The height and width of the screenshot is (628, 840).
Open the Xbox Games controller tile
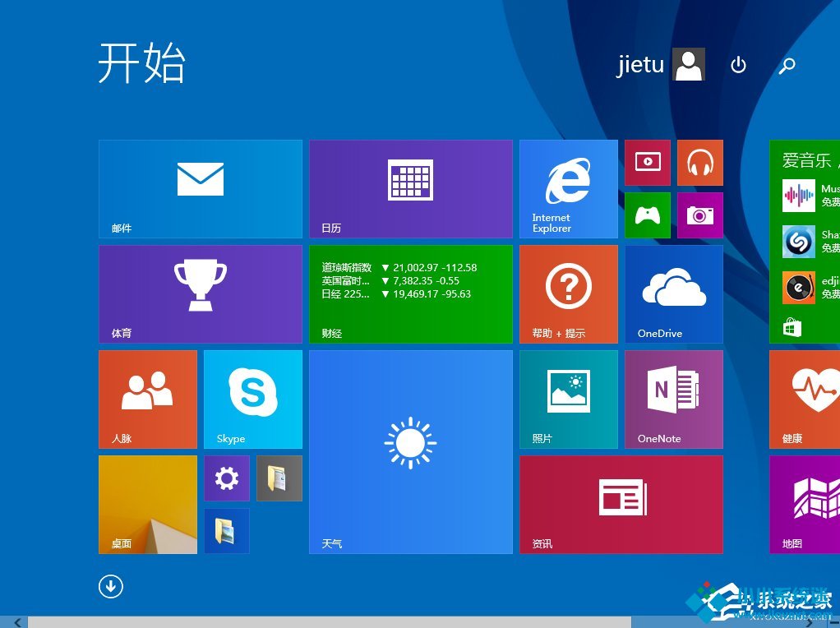pyautogui.click(x=648, y=215)
